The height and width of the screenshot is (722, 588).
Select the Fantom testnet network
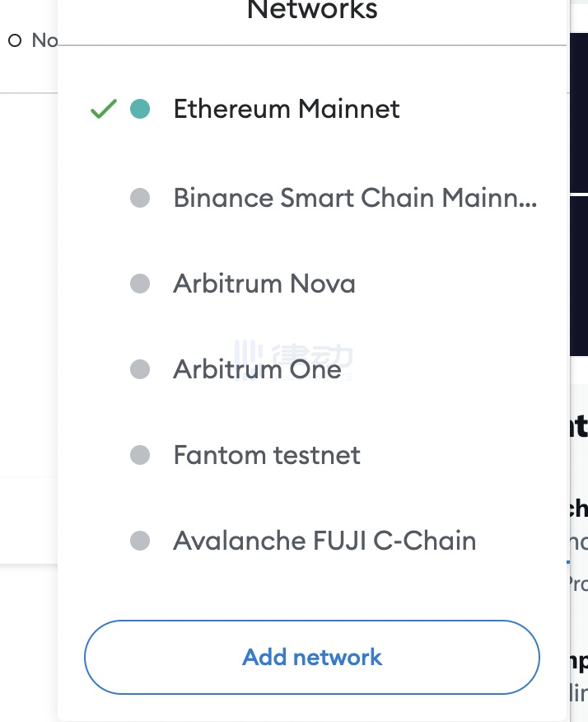(267, 455)
